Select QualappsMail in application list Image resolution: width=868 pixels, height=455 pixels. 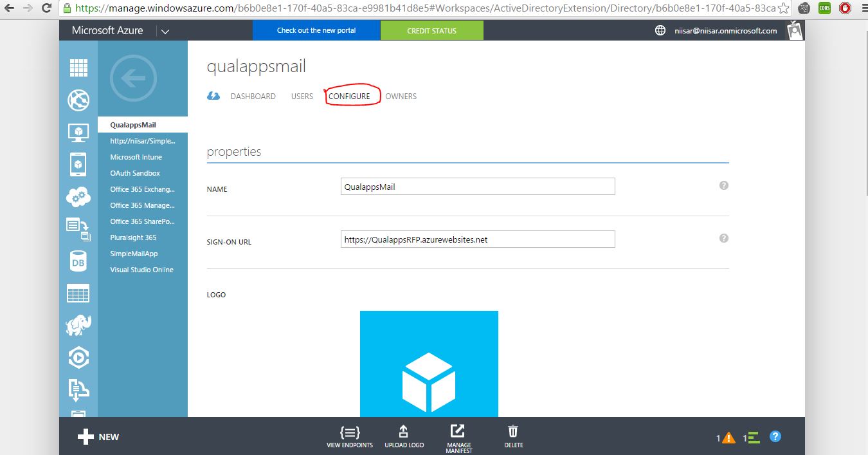tap(143, 125)
